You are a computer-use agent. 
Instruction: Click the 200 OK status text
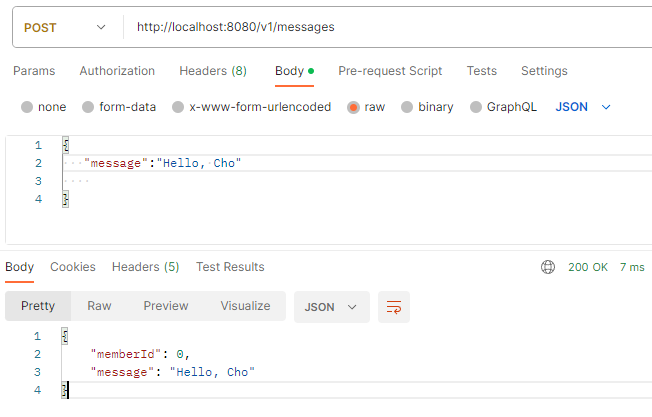[588, 267]
